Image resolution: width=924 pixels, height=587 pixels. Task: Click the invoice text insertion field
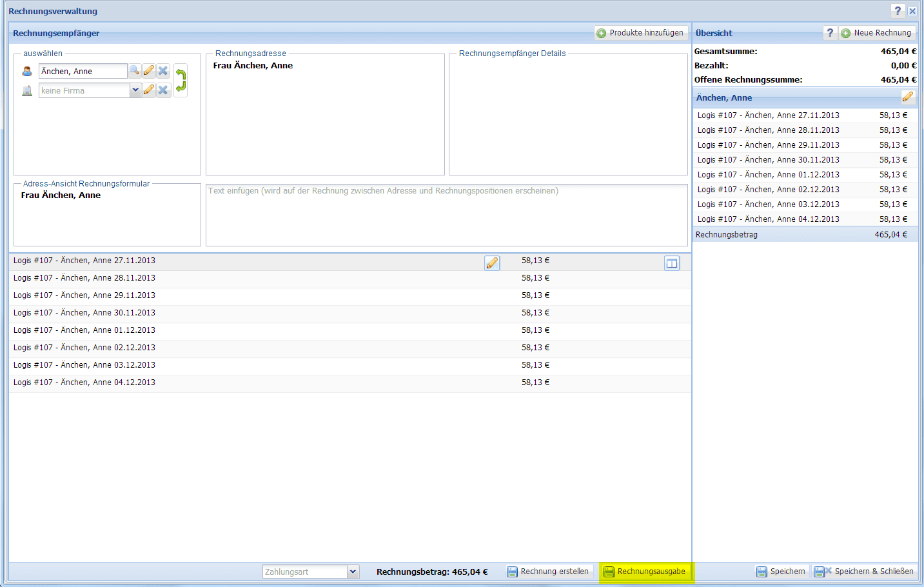(446, 215)
